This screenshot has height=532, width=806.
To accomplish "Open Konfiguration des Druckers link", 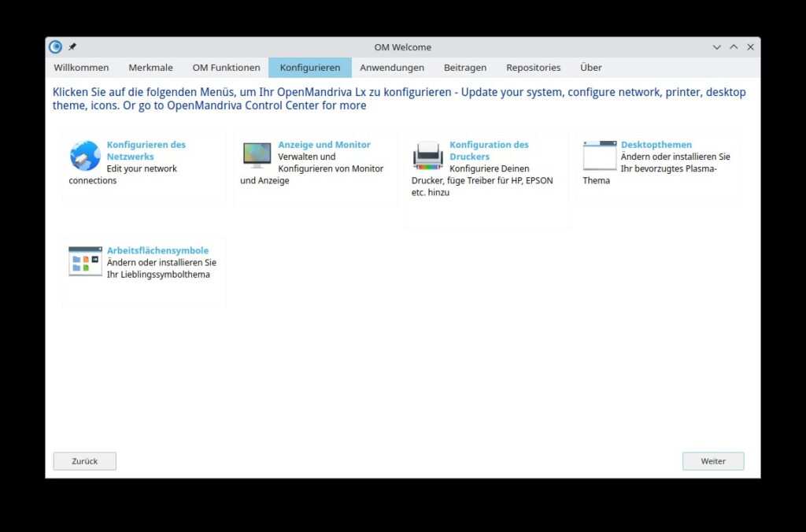I will coord(489,150).
